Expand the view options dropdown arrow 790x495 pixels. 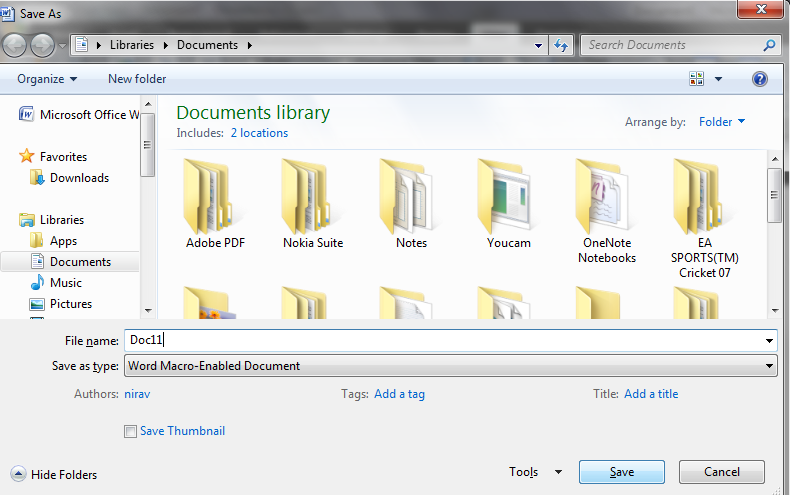tap(718, 79)
